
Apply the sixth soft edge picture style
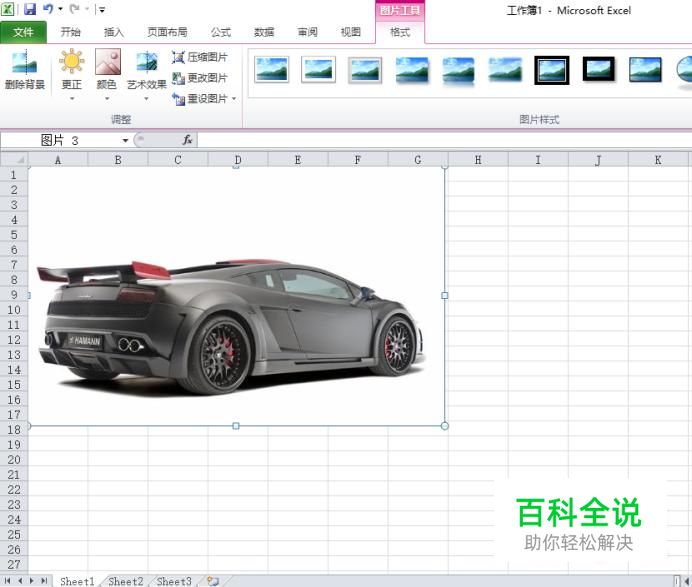pyautogui.click(x=505, y=70)
